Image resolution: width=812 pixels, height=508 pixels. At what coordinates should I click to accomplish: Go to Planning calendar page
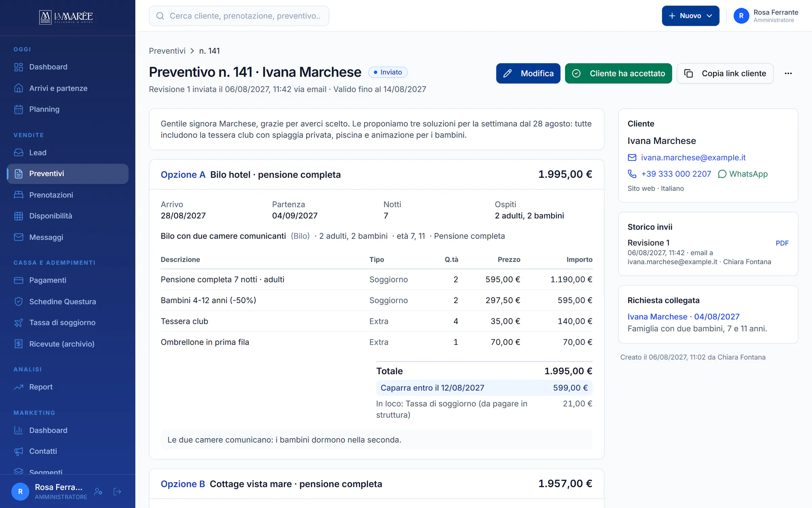pos(68,109)
